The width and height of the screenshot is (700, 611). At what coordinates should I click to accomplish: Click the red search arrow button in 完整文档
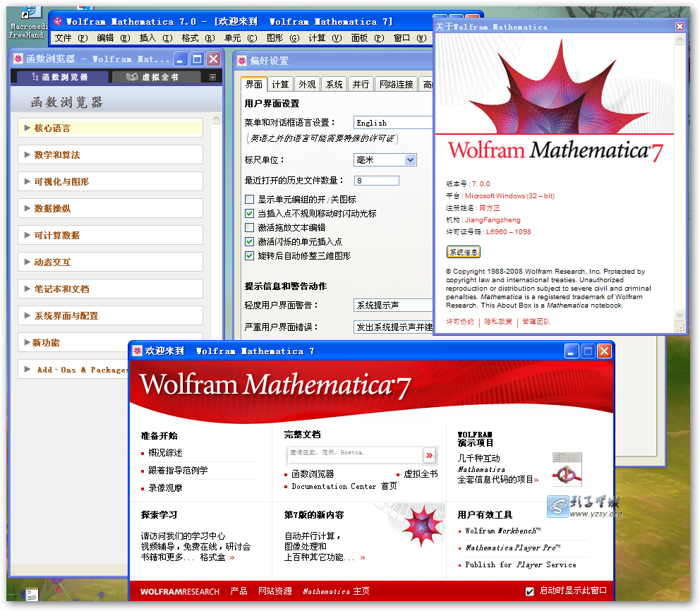429,455
